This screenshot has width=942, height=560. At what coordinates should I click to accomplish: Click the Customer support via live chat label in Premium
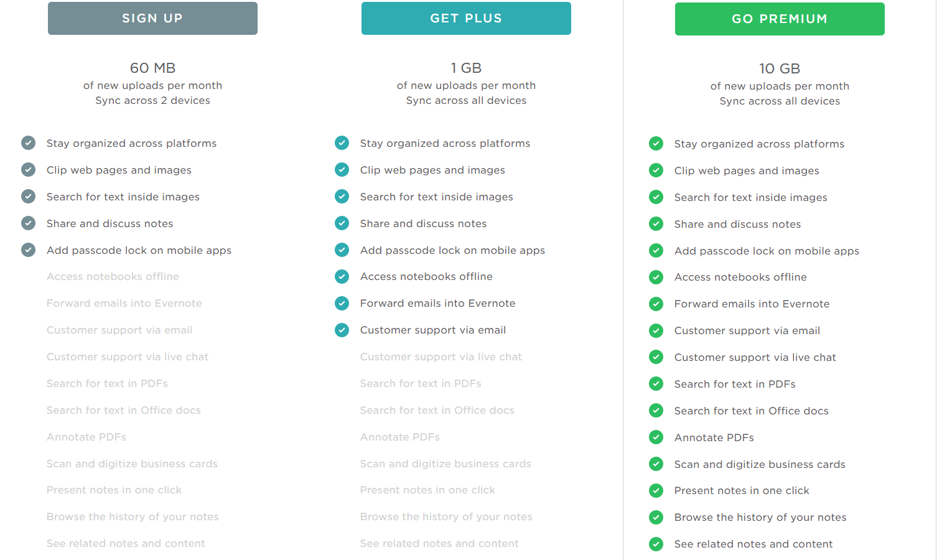(x=754, y=357)
